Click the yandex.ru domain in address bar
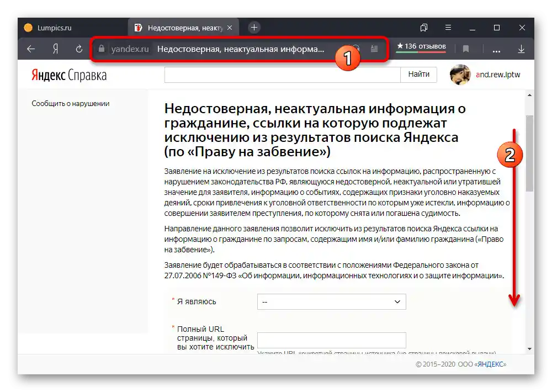 (130, 49)
